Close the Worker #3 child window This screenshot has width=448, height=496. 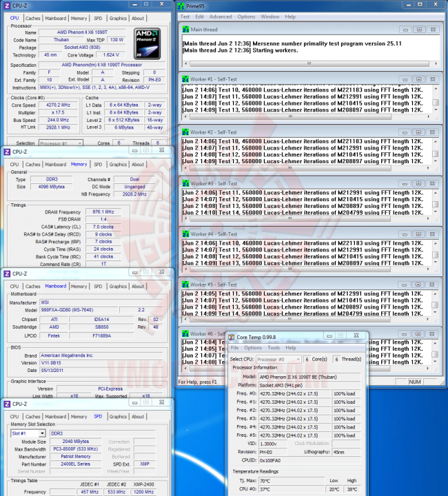pos(433,183)
